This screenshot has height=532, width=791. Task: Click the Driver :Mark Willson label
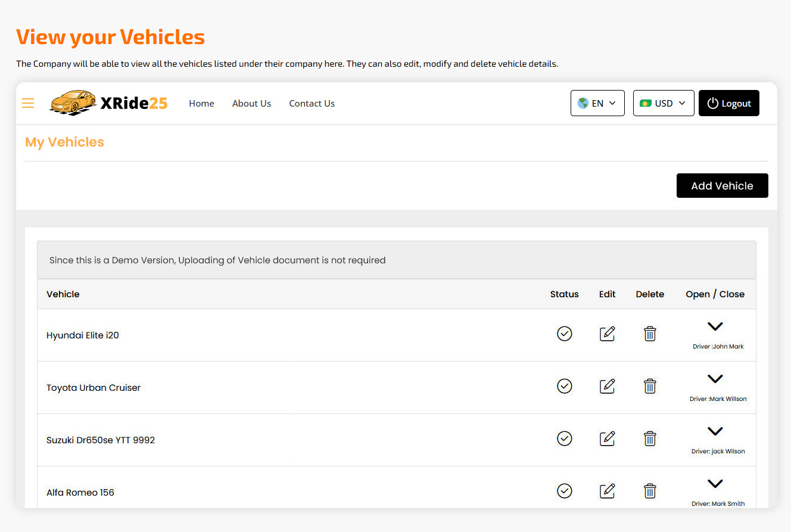718,399
